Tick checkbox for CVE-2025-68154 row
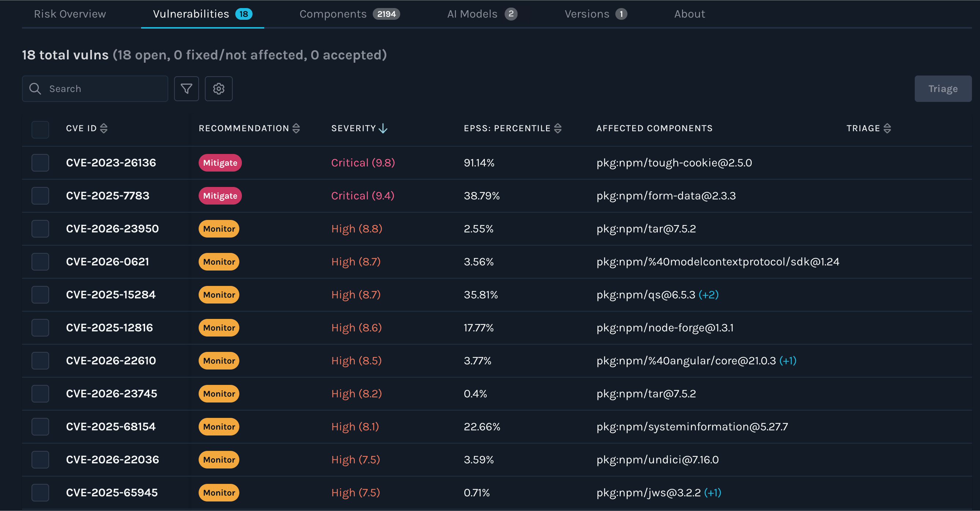Screen dimensions: 980x511 (x=40, y=427)
